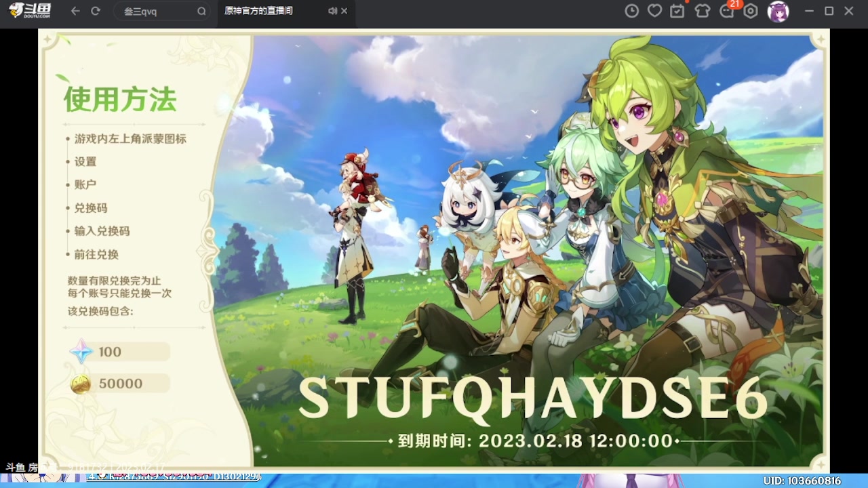
Task: Click the 设置 bullet item
Action: click(x=85, y=162)
